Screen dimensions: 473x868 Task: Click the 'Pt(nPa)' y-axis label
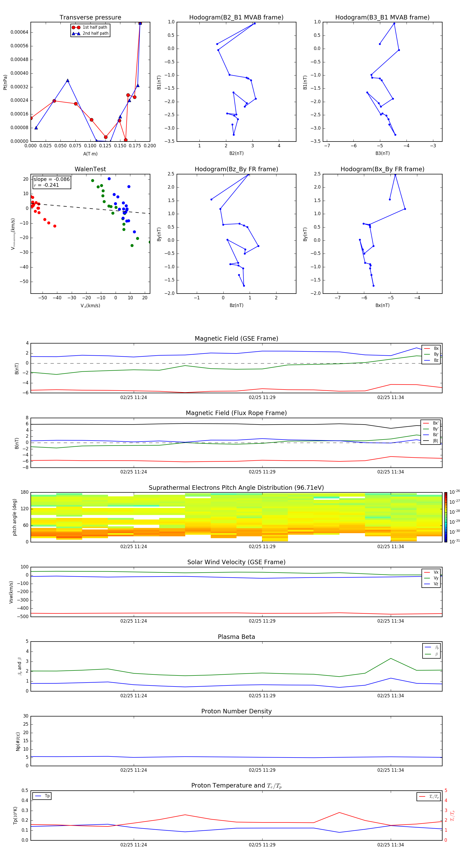click(x=5, y=82)
